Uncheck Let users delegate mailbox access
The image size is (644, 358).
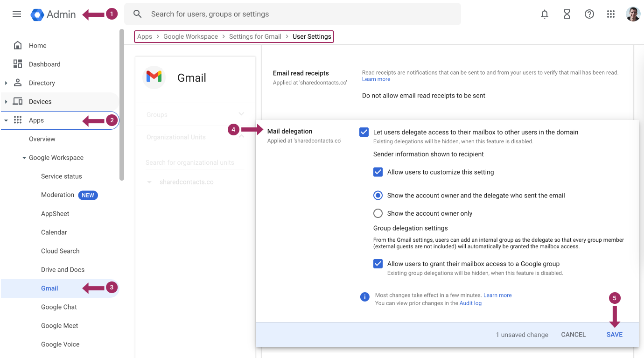pos(364,132)
